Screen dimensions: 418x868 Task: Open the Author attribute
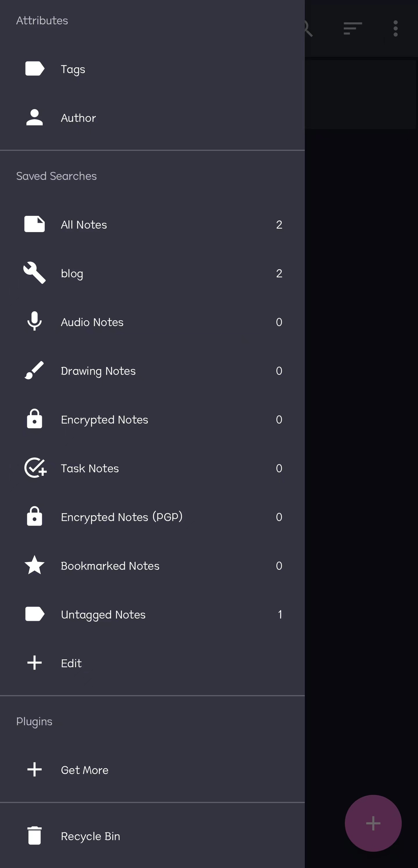click(x=78, y=117)
